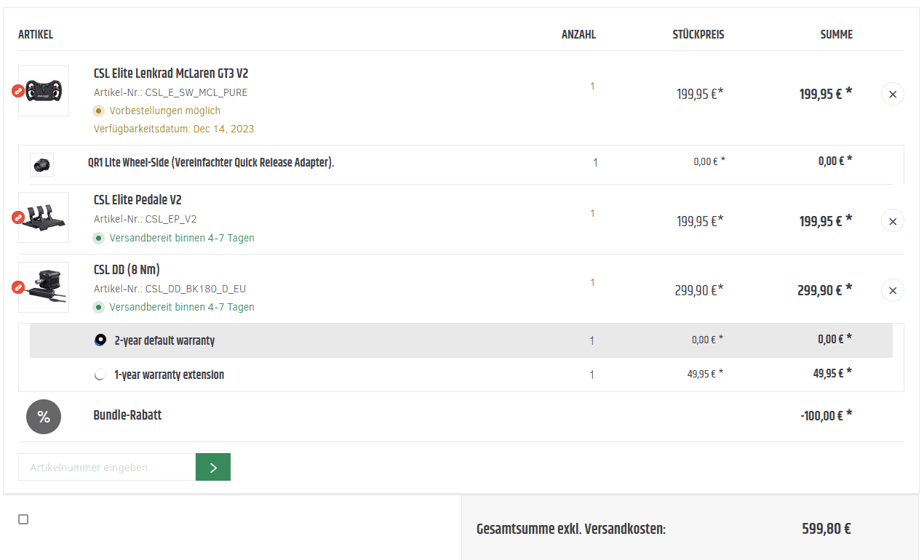This screenshot has height=560, width=924.
Task: Click the Bundle-Rabatt percent icon
Action: click(x=44, y=417)
